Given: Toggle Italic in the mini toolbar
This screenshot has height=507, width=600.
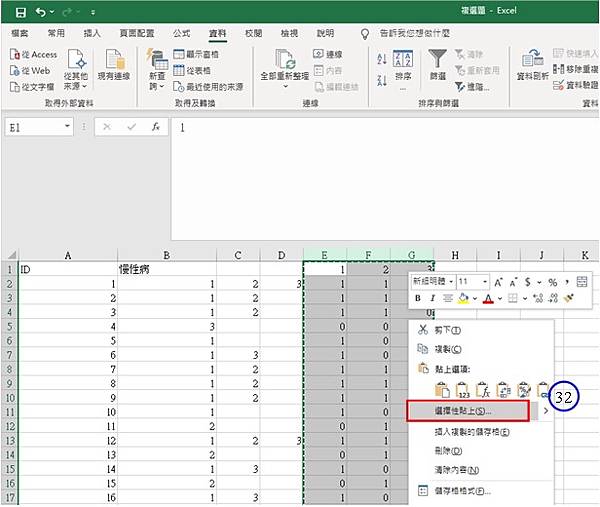Looking at the screenshot, I should 432,298.
